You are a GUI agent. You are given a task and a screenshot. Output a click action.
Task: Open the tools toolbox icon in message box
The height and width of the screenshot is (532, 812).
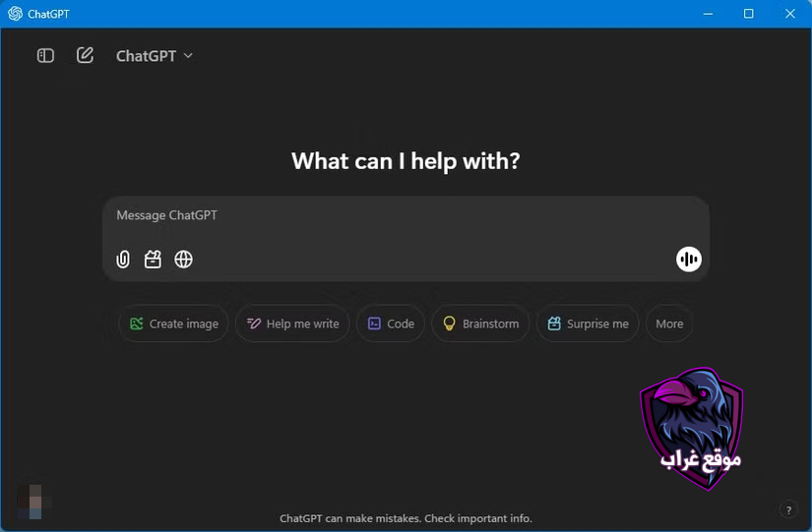tap(153, 259)
